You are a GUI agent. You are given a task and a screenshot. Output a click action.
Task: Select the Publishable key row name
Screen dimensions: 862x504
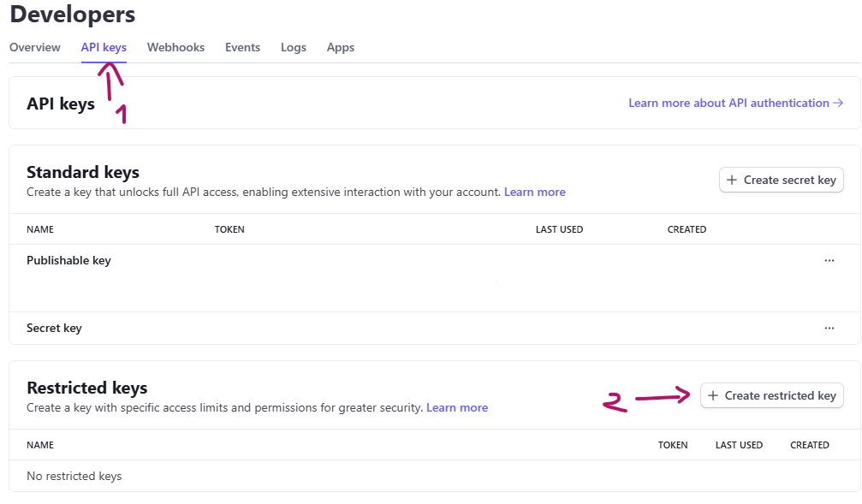pos(68,261)
